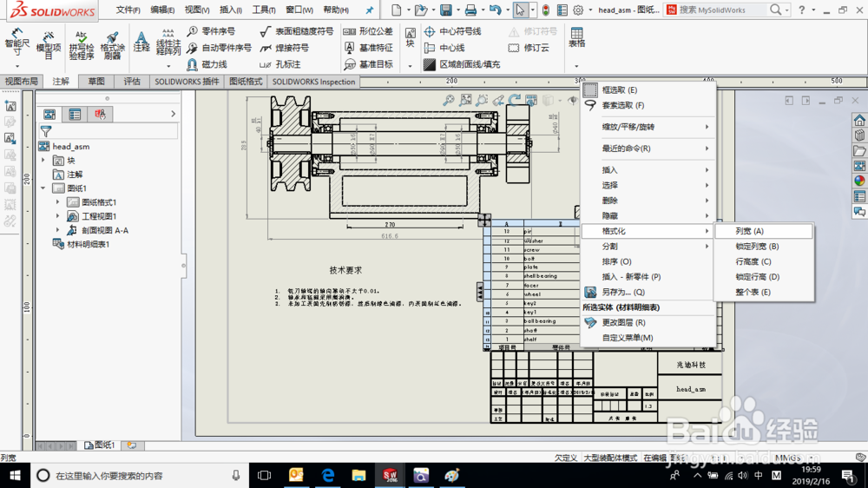Choose 锁定行高 (D) option
Screen dimensions: 868x488
coord(764,277)
